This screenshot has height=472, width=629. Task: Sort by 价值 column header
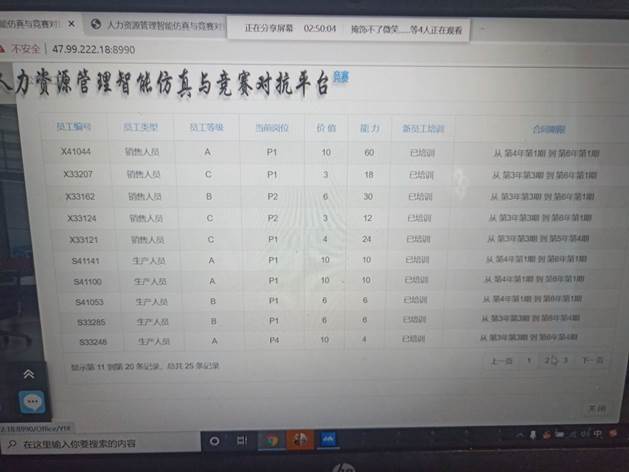[326, 128]
